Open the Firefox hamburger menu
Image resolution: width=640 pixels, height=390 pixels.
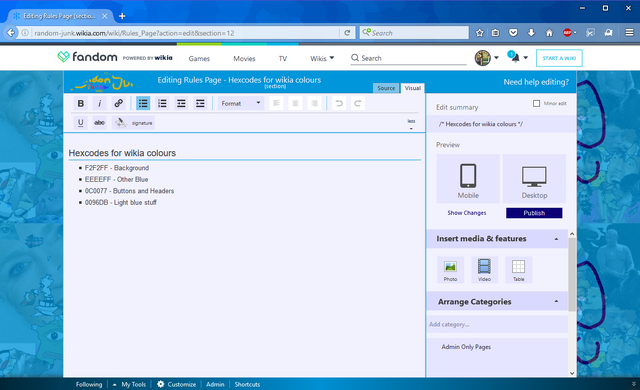click(629, 33)
